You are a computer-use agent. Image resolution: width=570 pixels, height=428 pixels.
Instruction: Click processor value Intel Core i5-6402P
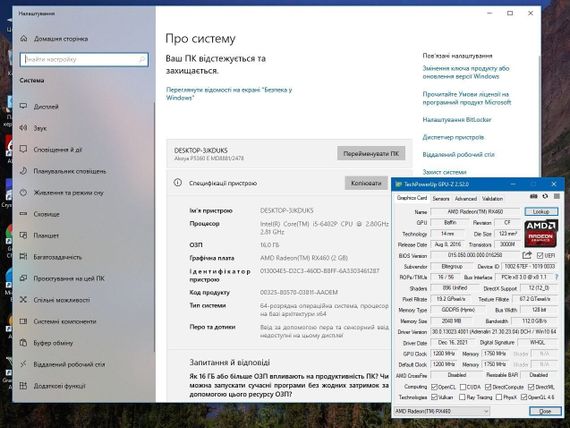tap(324, 228)
